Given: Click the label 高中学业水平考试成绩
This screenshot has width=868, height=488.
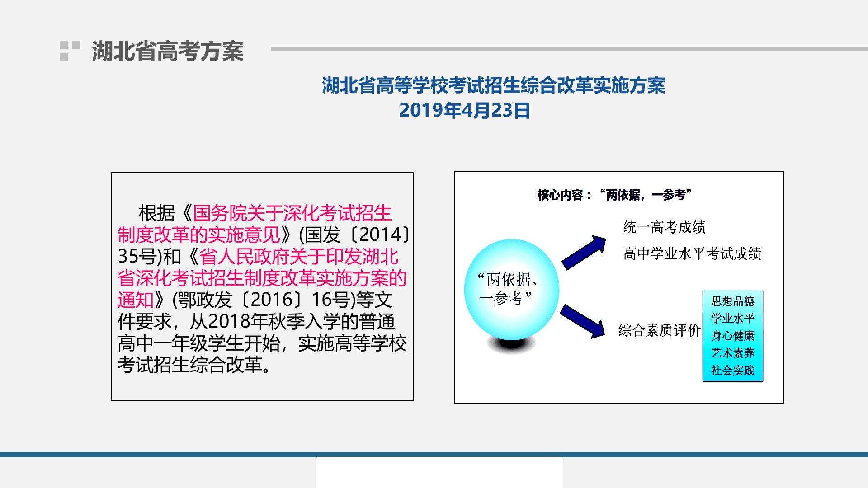Looking at the screenshot, I should pos(692,253).
